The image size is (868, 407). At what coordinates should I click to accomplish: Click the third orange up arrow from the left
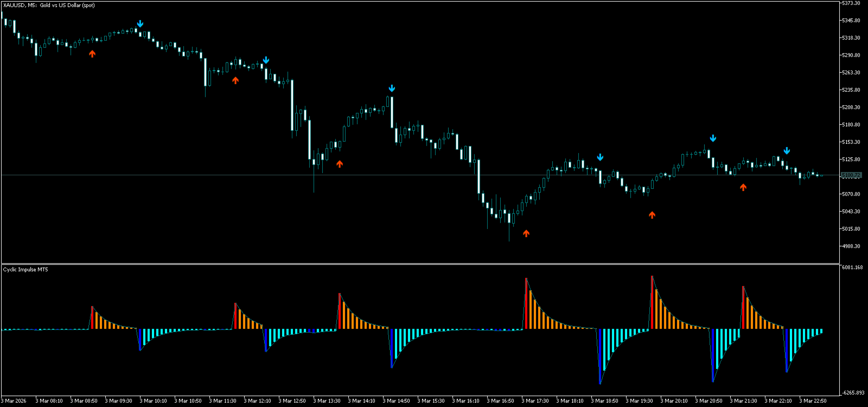(x=340, y=163)
